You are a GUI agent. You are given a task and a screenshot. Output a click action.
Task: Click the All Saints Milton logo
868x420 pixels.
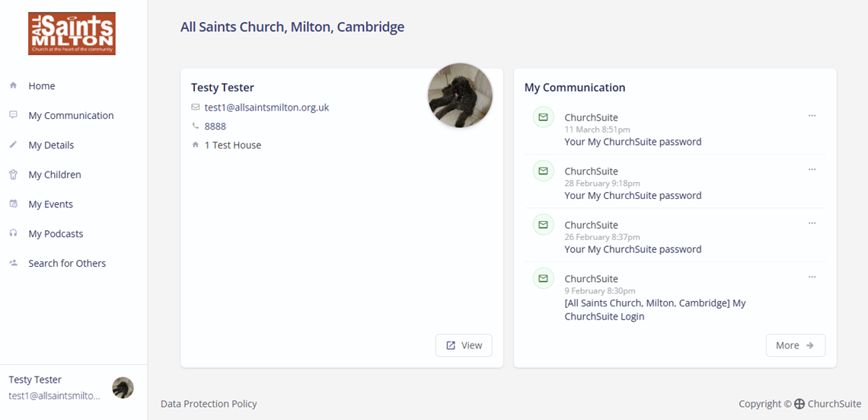pyautogui.click(x=72, y=34)
